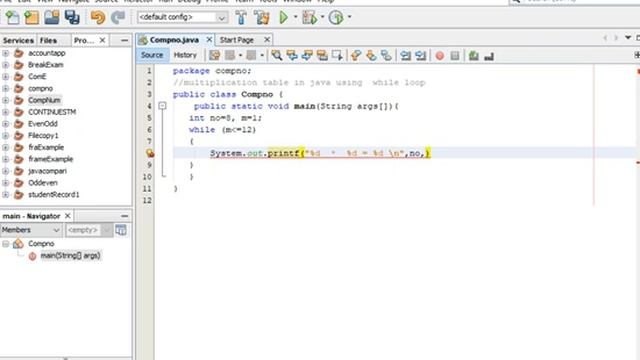Switch to the Projects tab
Viewport: 640px width, 360px height.
tap(84, 40)
